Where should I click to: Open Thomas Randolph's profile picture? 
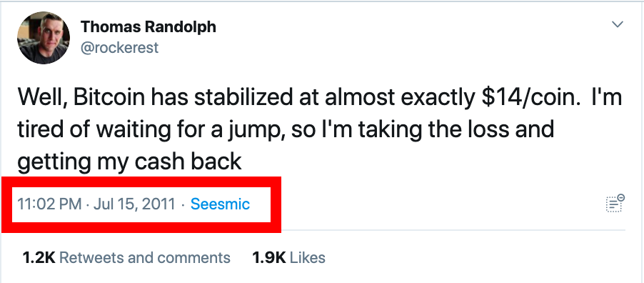pyautogui.click(x=44, y=38)
